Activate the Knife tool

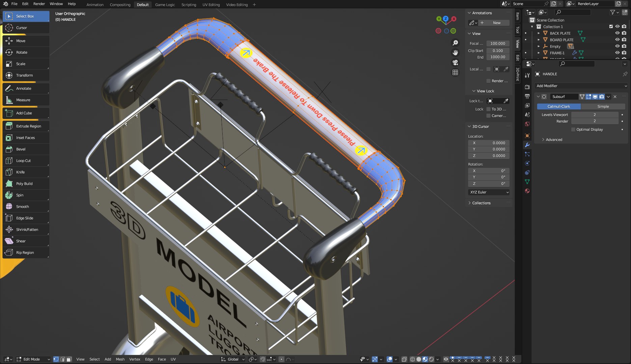click(26, 172)
